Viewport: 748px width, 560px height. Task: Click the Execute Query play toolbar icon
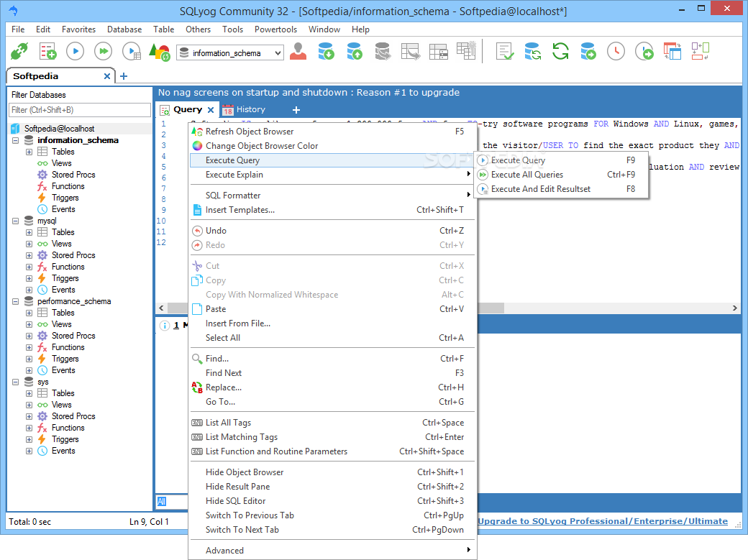tap(76, 51)
